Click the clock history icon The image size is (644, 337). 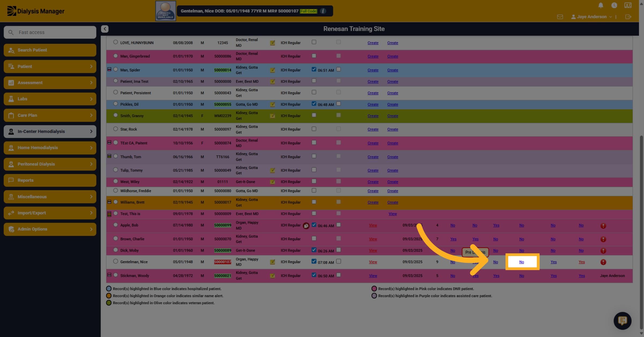click(x=614, y=5)
